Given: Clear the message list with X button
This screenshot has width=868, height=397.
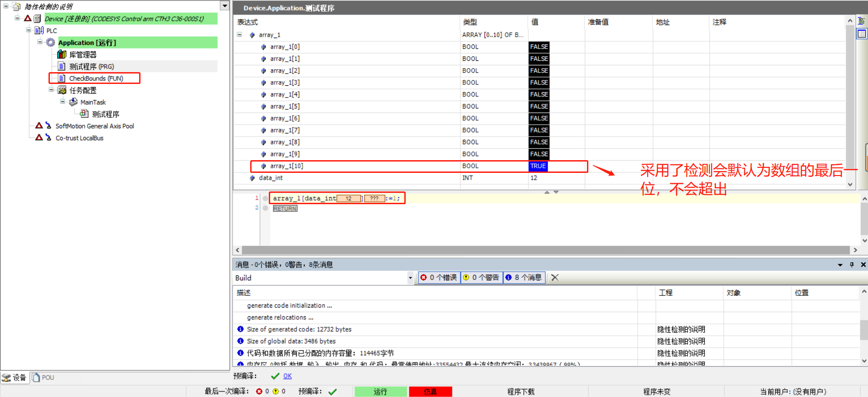Looking at the screenshot, I should pos(555,277).
